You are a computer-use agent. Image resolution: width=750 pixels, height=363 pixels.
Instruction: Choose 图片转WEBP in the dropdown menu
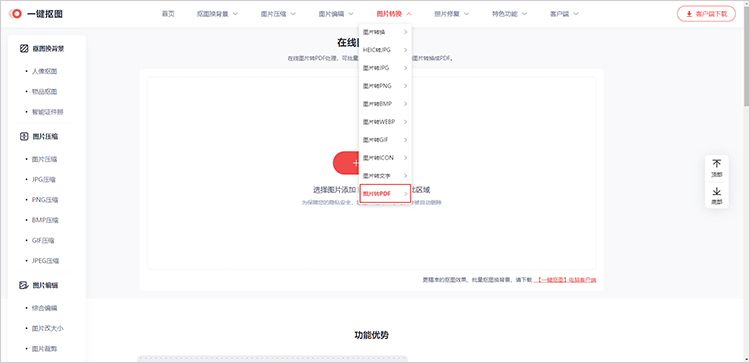tap(385, 122)
